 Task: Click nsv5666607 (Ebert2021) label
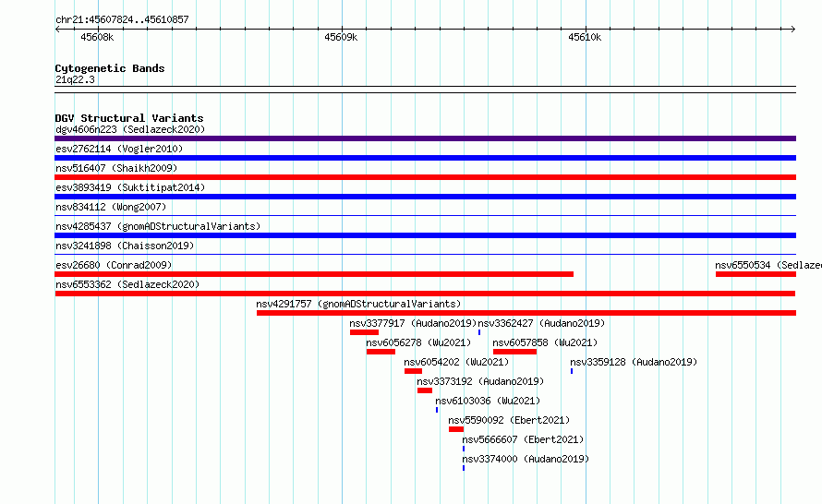523,439
